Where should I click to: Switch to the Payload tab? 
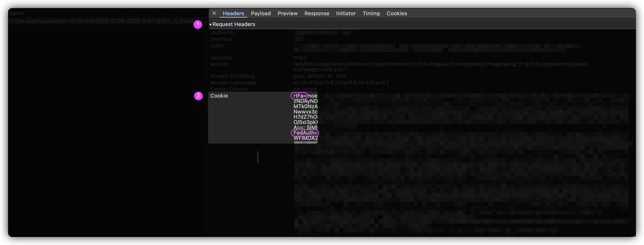click(x=261, y=14)
